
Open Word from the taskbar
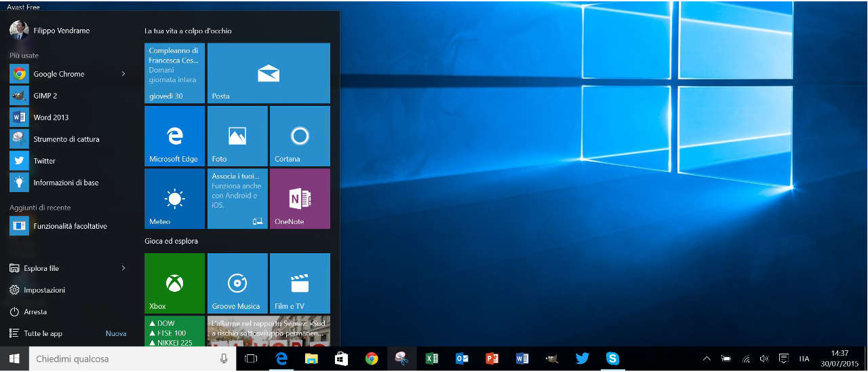521,358
